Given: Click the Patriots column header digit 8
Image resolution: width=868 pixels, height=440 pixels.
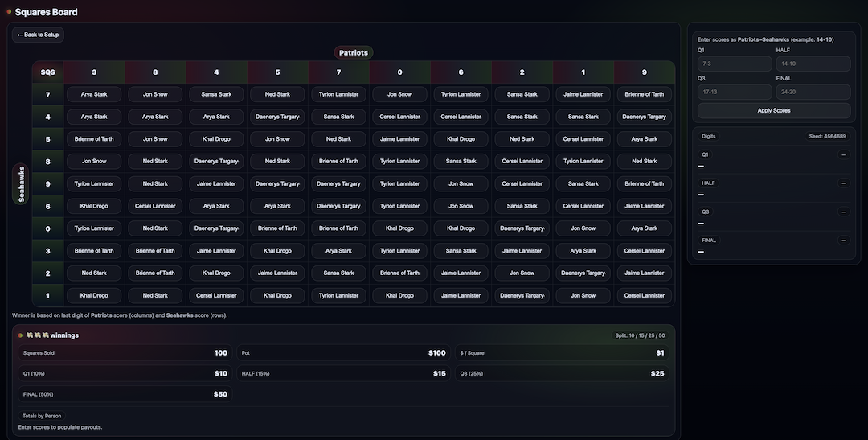Looking at the screenshot, I should (x=155, y=72).
